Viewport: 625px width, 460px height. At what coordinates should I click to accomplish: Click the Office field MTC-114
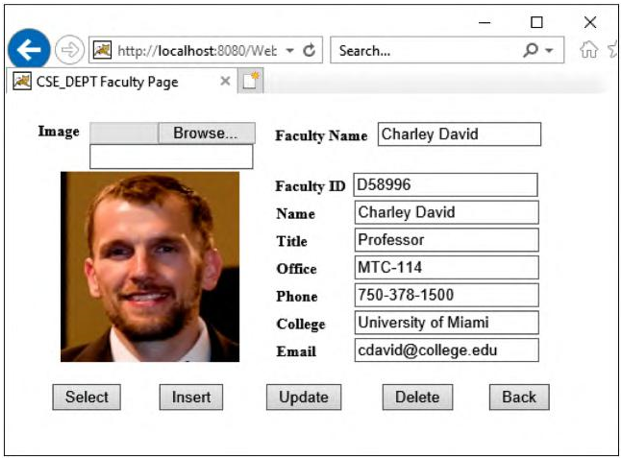(x=446, y=267)
